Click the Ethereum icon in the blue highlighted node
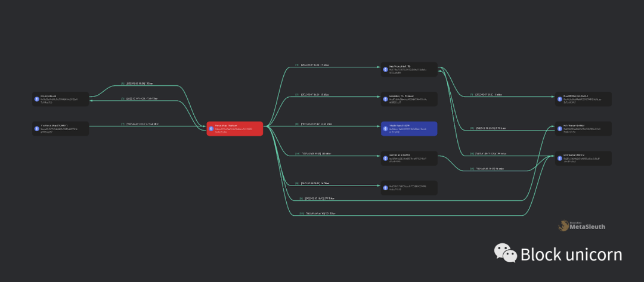Screen dimensions: 644x282 [x=386, y=129]
